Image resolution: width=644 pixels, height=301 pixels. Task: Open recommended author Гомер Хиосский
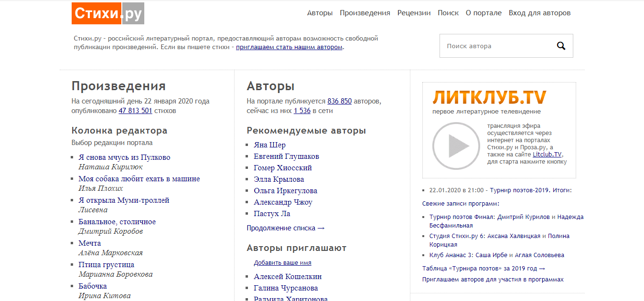click(283, 168)
